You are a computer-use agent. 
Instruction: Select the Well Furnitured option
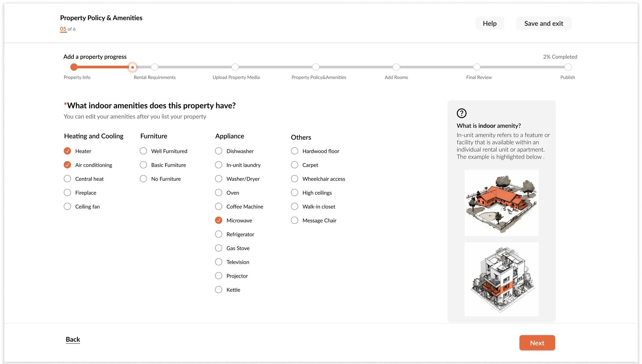point(143,151)
